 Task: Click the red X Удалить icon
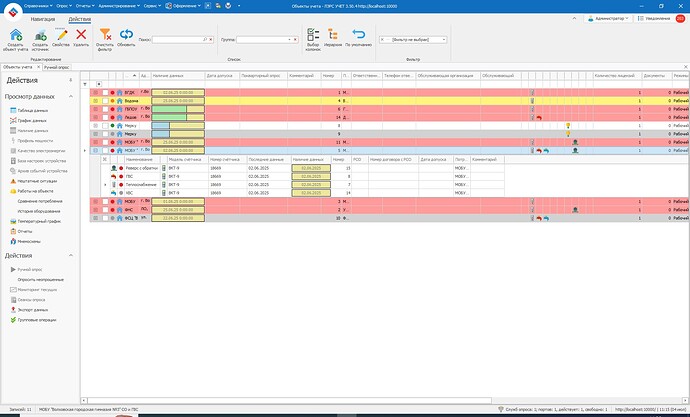(81, 34)
